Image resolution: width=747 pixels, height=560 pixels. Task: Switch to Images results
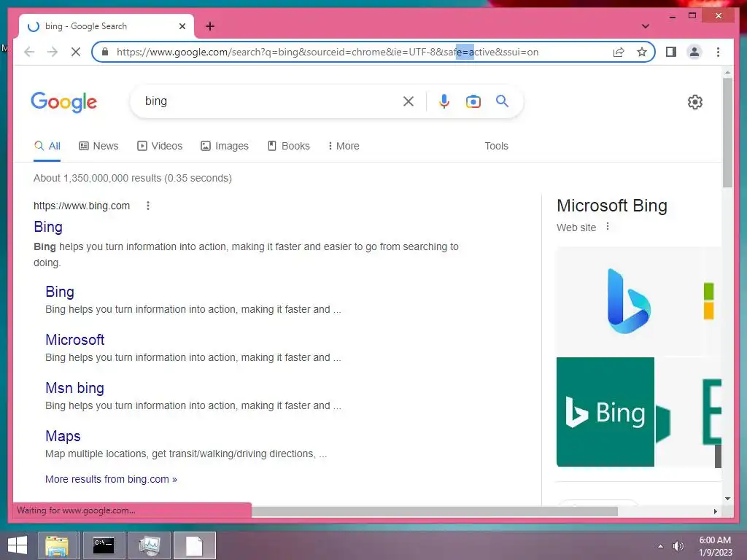click(x=225, y=146)
